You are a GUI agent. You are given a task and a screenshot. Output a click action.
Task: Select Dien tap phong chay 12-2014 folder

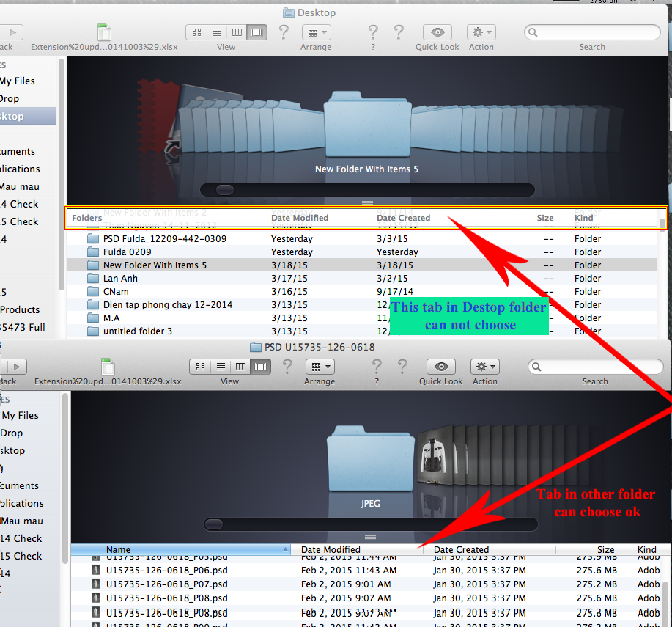pos(362,305)
